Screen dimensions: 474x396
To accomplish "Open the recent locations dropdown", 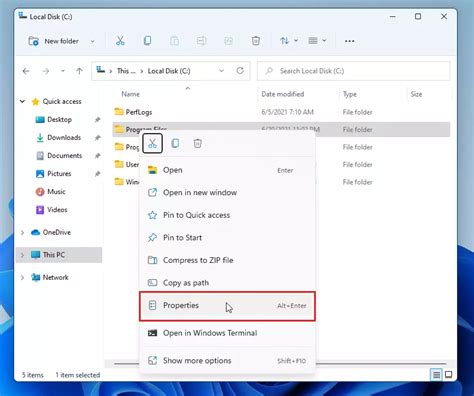I will pyautogui.click(x=63, y=71).
